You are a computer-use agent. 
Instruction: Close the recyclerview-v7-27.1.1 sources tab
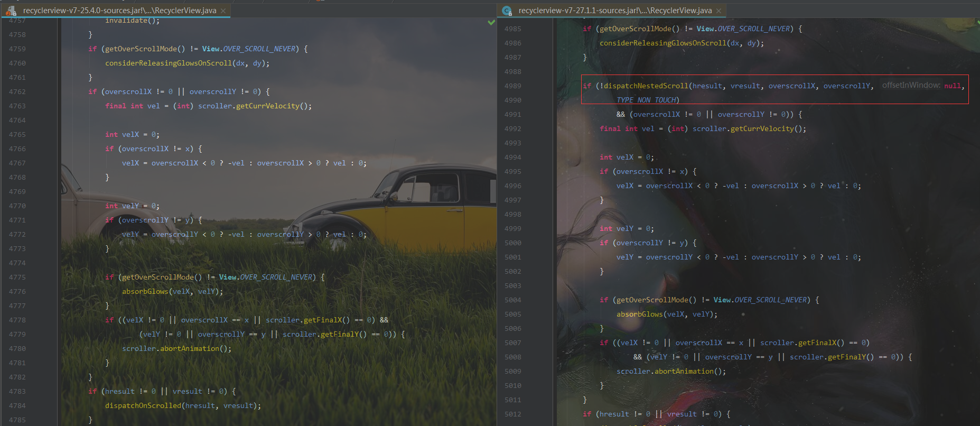(718, 11)
